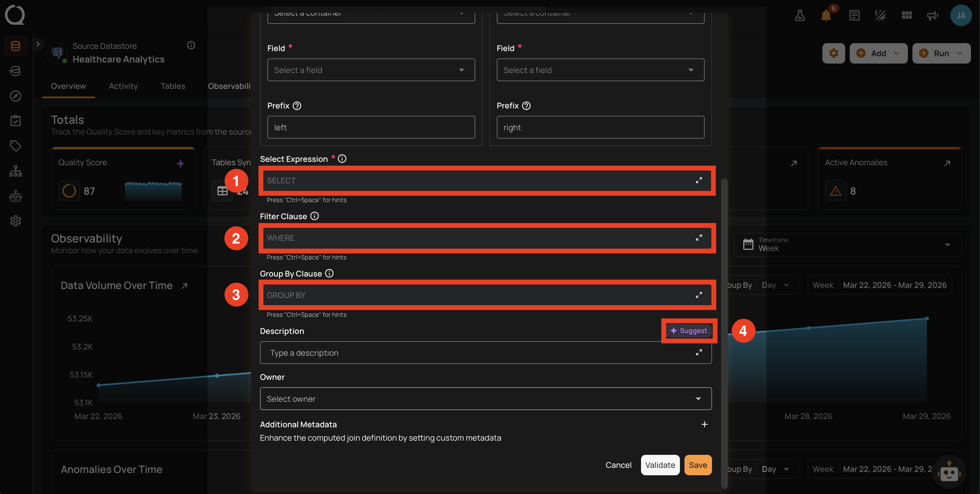Screen dimensions: 980x494
Task: Click Data Volume date range Mar 22 - Mar 29
Action: point(894,285)
